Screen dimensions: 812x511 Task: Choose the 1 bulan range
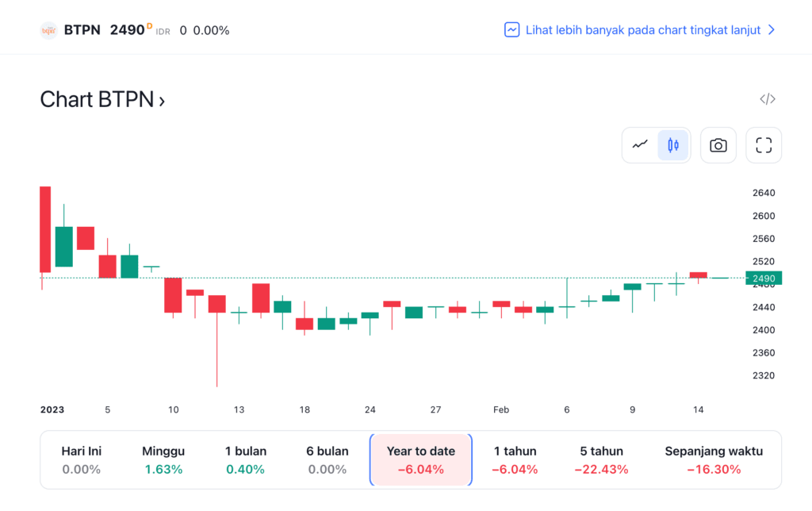pos(246,459)
